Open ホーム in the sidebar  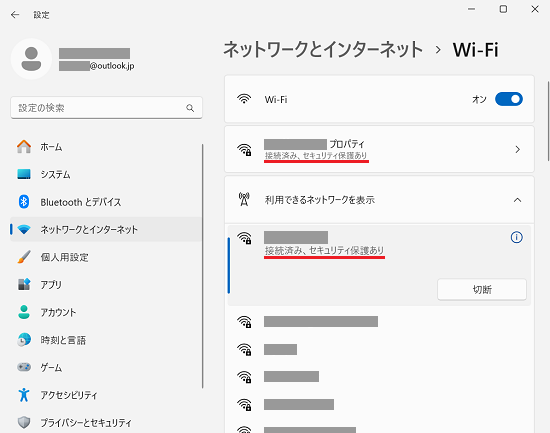coord(106,147)
